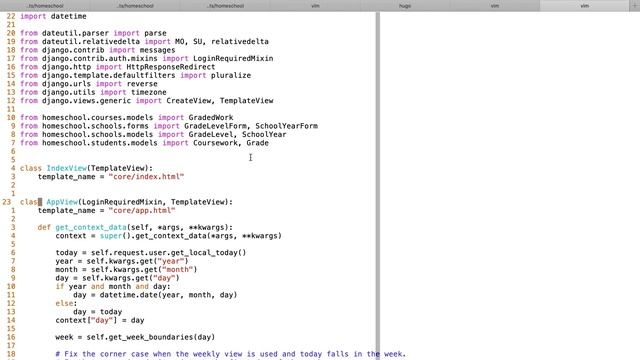Click 'CreateView' in django.views.generic import

tap(189, 101)
